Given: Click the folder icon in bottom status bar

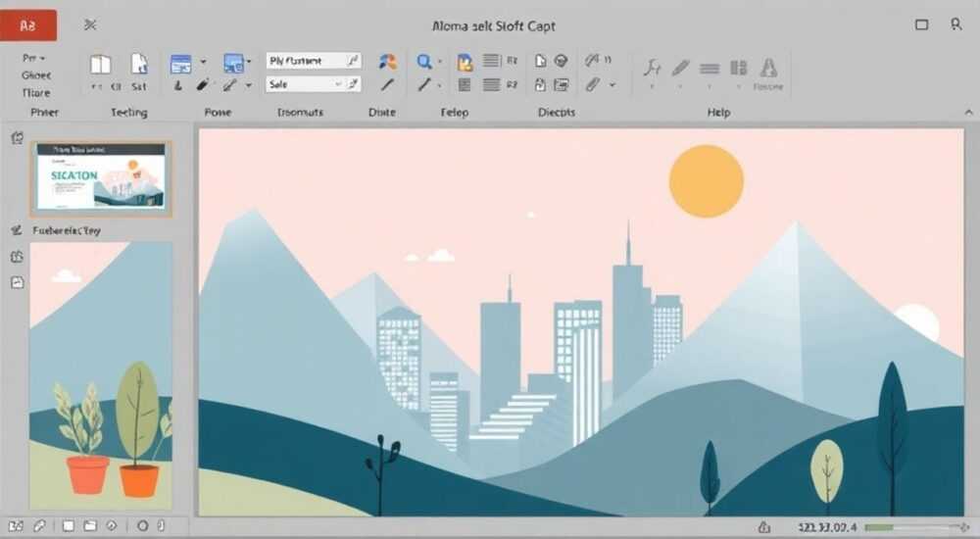Looking at the screenshot, I should 90,526.
